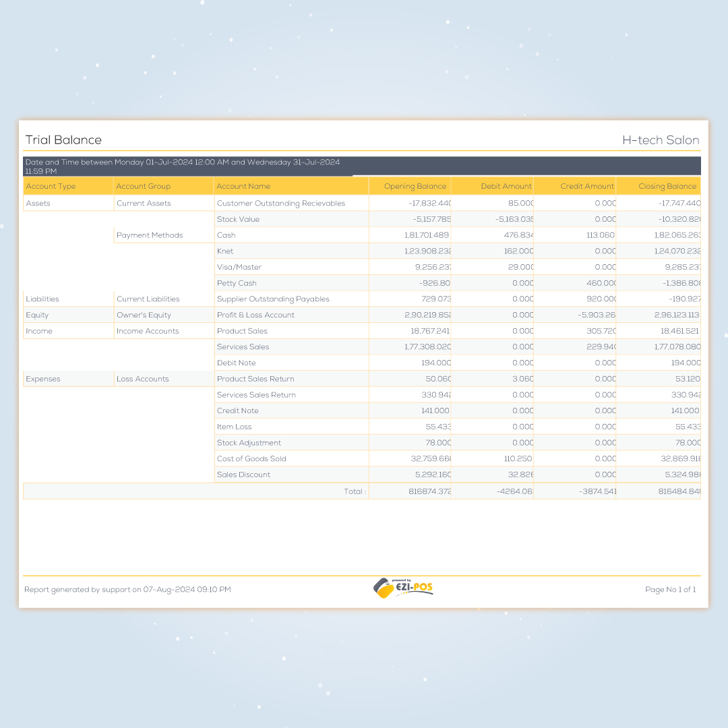Select the Trial Balance report title
728x728 pixels.
(x=63, y=140)
